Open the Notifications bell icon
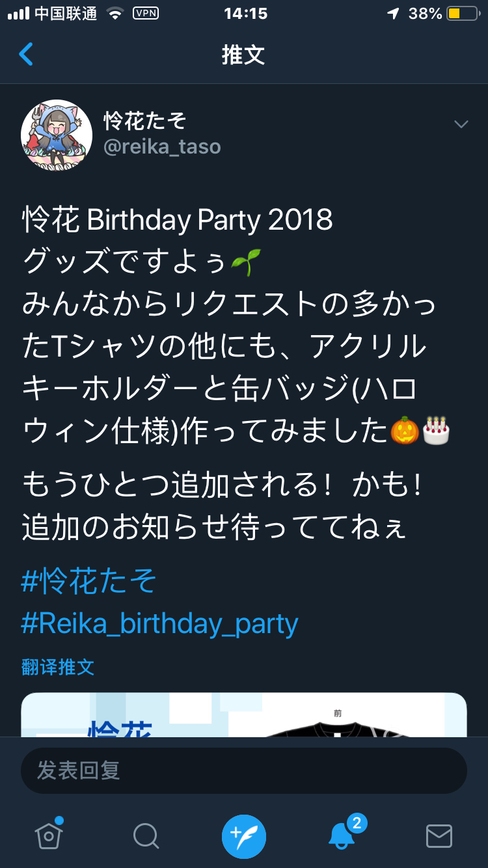Screen dimensions: 488x868 [342, 835]
